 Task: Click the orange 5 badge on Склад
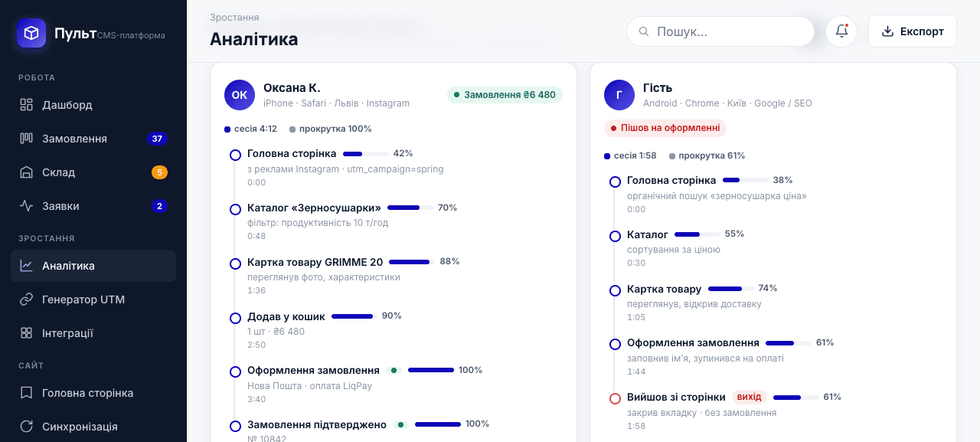[159, 172]
